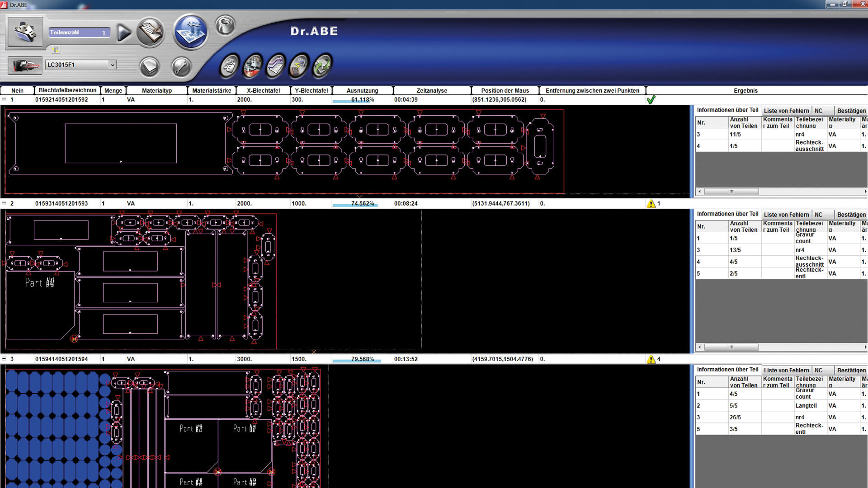Open Bestätigen tab in sheet 2 panel
Screen dimensions: 868x488
pyautogui.click(x=851, y=215)
